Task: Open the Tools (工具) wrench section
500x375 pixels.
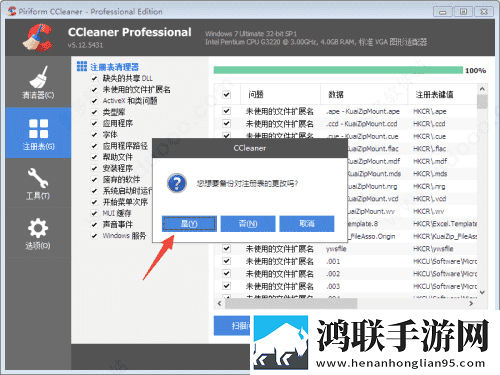Action: [38, 183]
